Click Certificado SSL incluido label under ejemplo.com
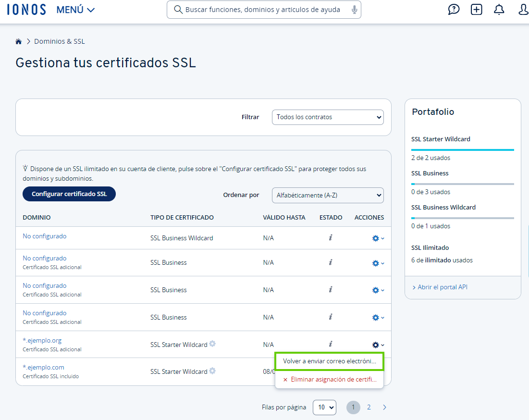 click(x=50, y=376)
